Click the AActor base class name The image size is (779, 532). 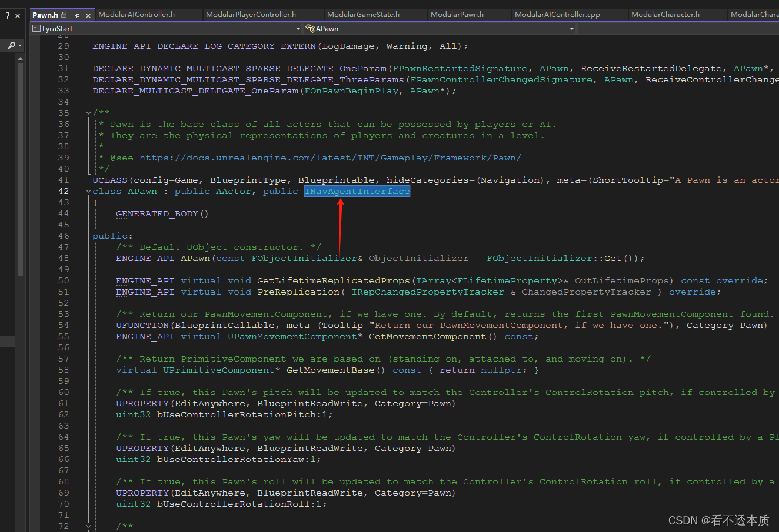234,191
